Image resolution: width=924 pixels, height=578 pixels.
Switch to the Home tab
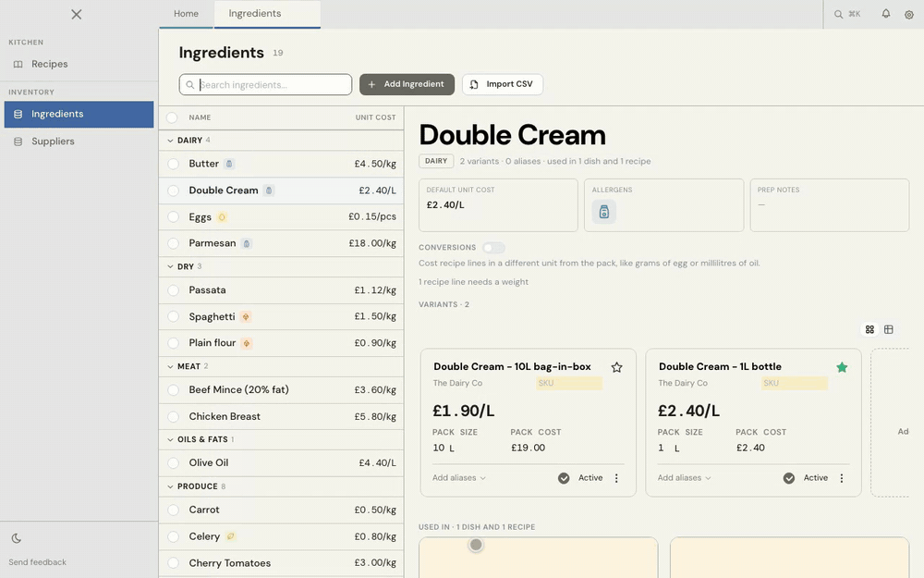tap(186, 14)
